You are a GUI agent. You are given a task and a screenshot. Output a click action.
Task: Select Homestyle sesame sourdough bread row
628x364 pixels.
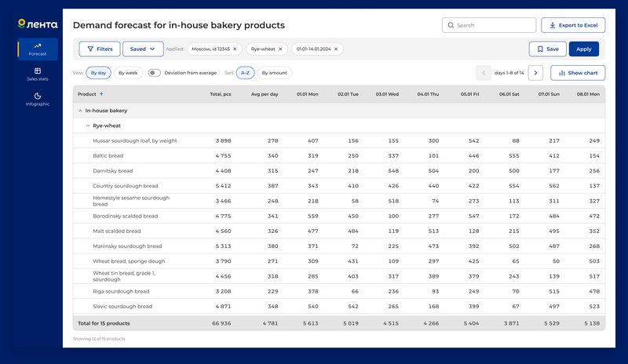[339, 201]
